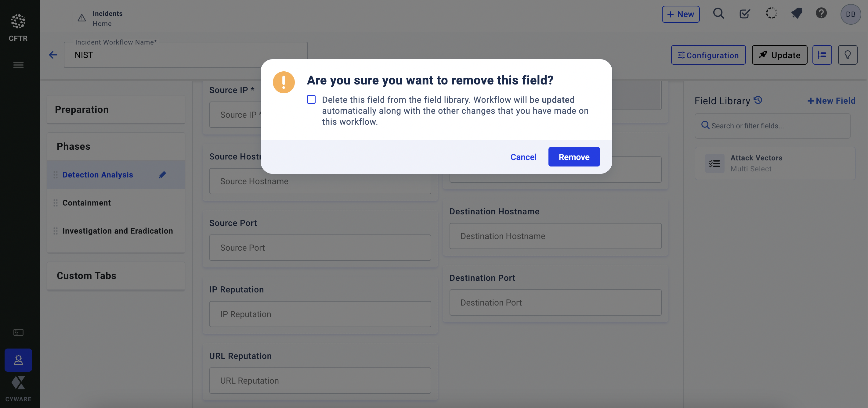Check the delete field from library checkbox

pos(311,100)
